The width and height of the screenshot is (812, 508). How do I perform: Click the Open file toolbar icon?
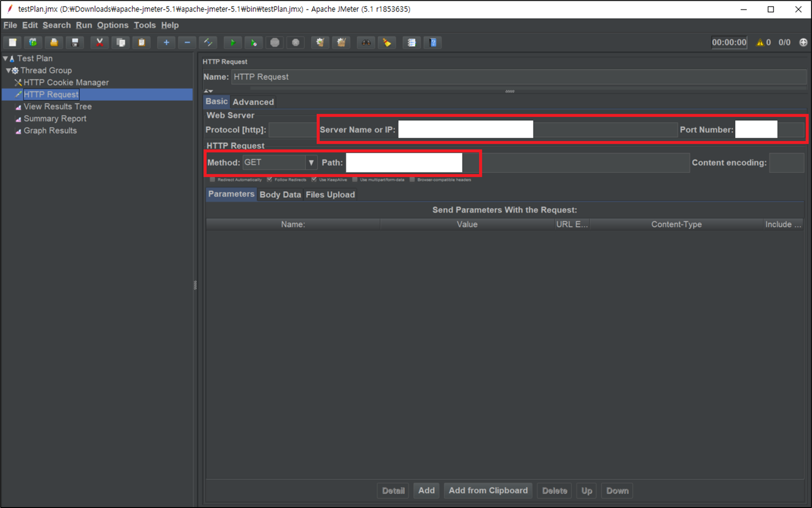(x=54, y=42)
